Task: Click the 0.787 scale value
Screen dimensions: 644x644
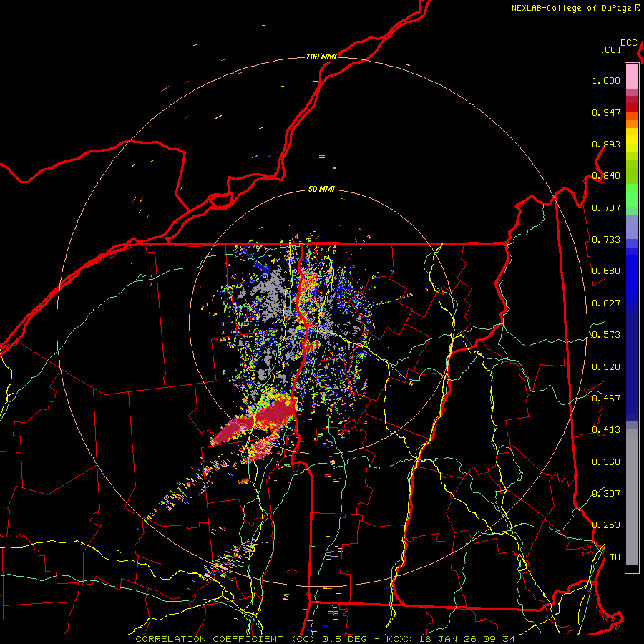Action: pyautogui.click(x=606, y=208)
